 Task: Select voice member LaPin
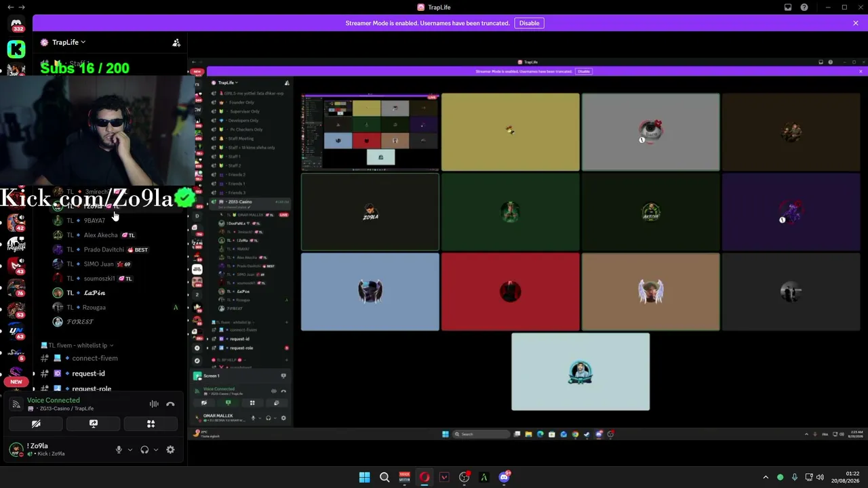click(x=94, y=293)
